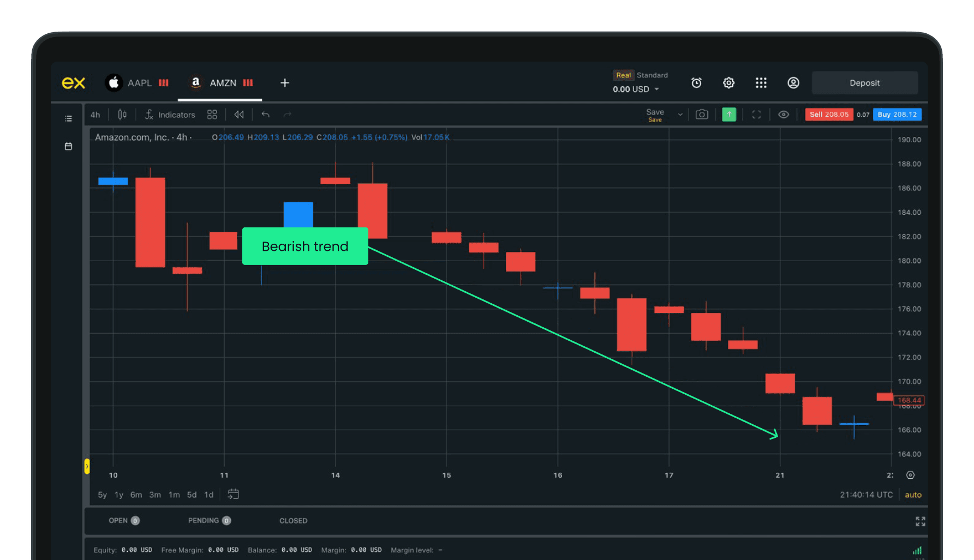Image resolution: width=974 pixels, height=560 pixels.
Task: Open the user profile account icon
Action: [x=793, y=83]
